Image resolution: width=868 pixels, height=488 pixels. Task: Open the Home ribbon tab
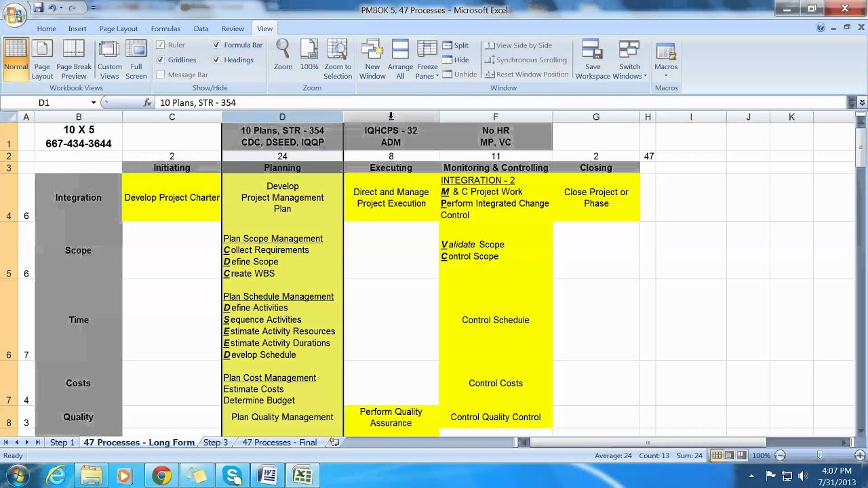click(46, 28)
